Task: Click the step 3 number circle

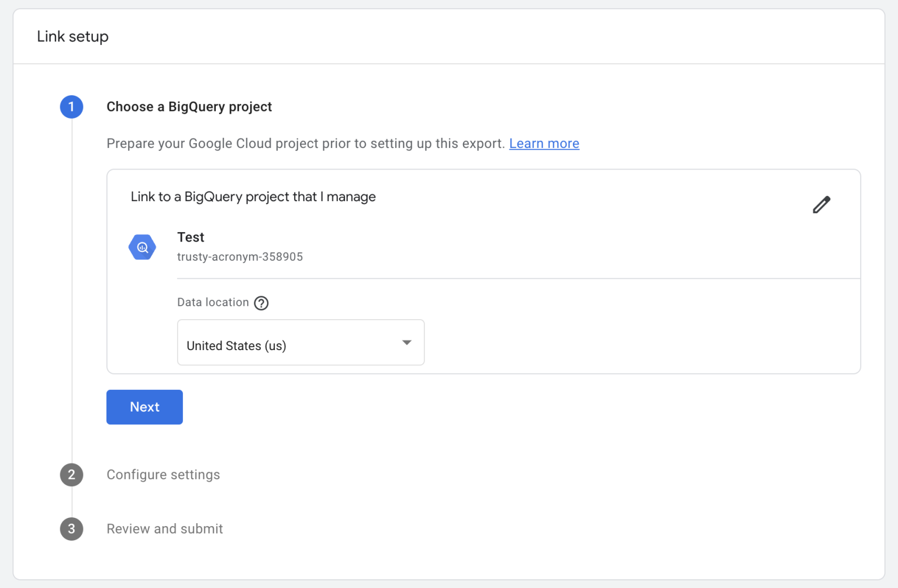Action: [71, 529]
